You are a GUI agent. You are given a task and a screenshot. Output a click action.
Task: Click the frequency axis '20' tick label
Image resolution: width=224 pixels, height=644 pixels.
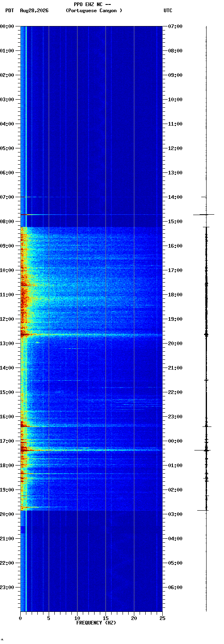[134, 618]
